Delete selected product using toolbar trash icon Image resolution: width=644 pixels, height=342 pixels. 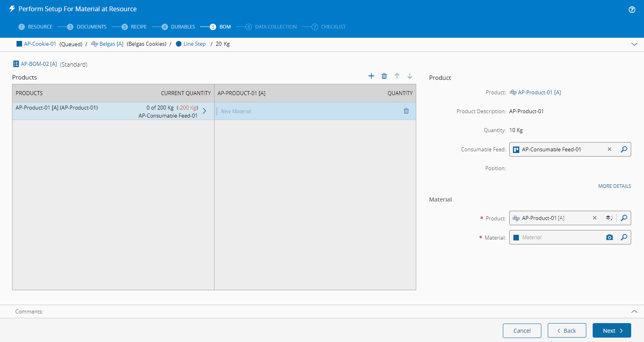384,76
